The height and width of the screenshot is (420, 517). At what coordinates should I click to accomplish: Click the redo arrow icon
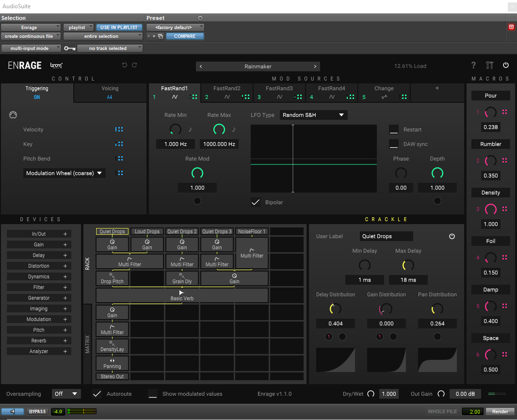click(134, 65)
